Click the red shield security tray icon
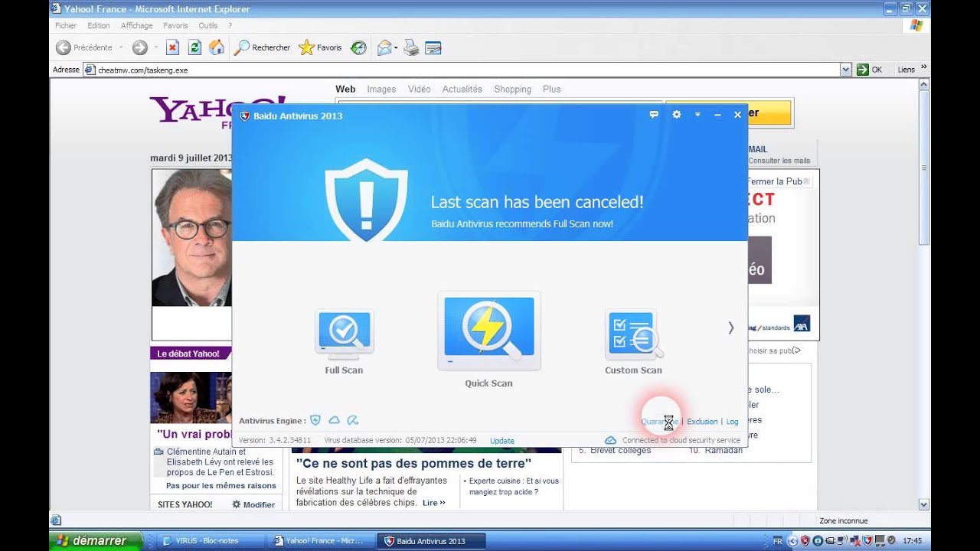 [805, 541]
